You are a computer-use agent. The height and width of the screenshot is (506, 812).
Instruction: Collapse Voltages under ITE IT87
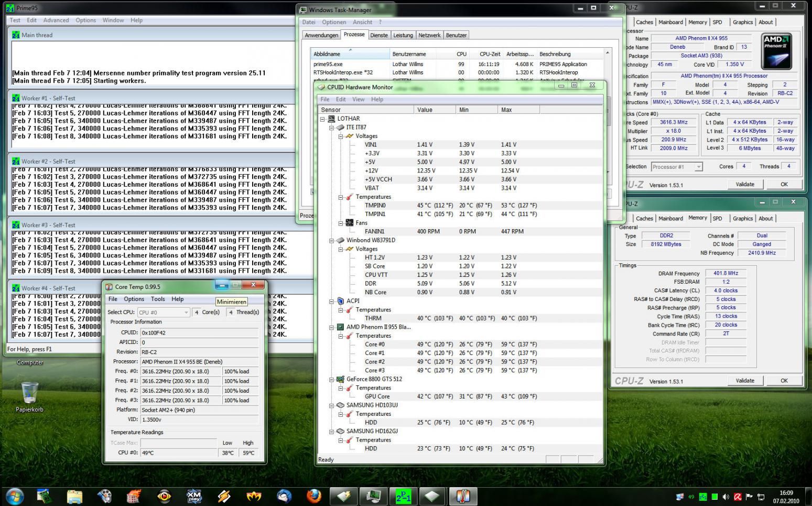340,136
